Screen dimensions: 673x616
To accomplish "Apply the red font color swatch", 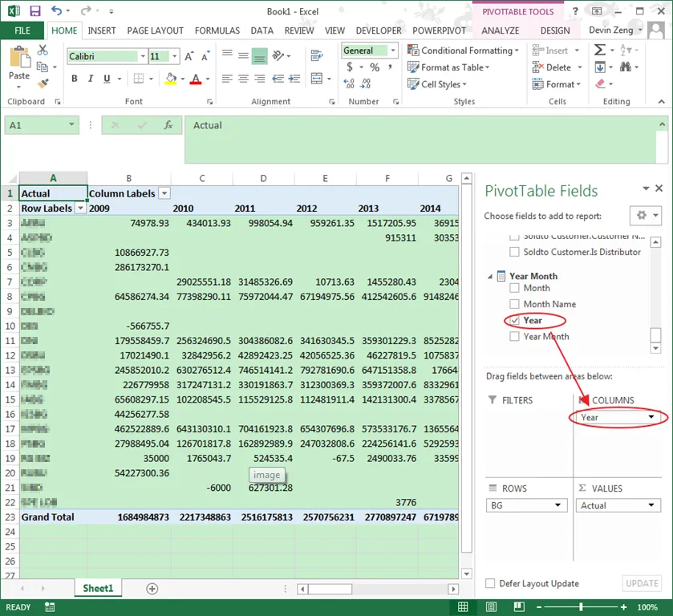I will 196,79.
